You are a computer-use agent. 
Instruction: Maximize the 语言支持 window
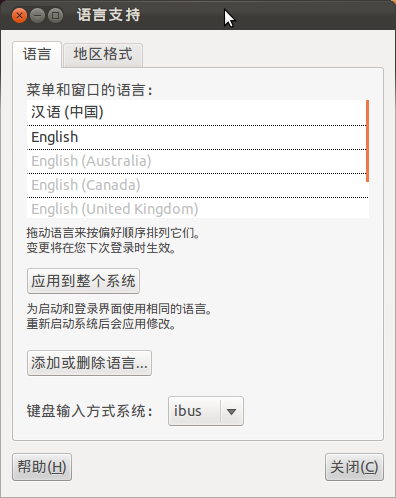point(55,15)
